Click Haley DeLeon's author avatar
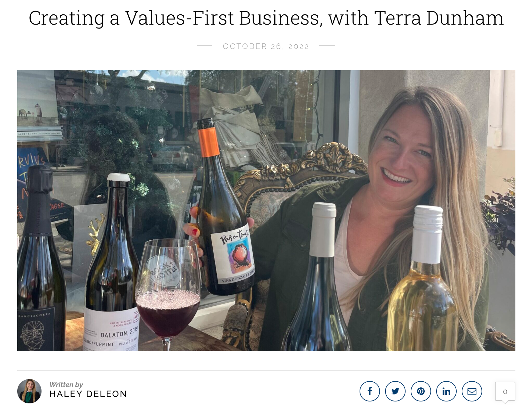The image size is (532, 420). click(x=29, y=391)
